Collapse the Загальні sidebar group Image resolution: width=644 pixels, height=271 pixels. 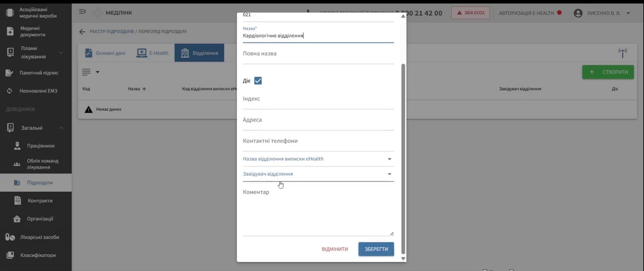coord(61,128)
